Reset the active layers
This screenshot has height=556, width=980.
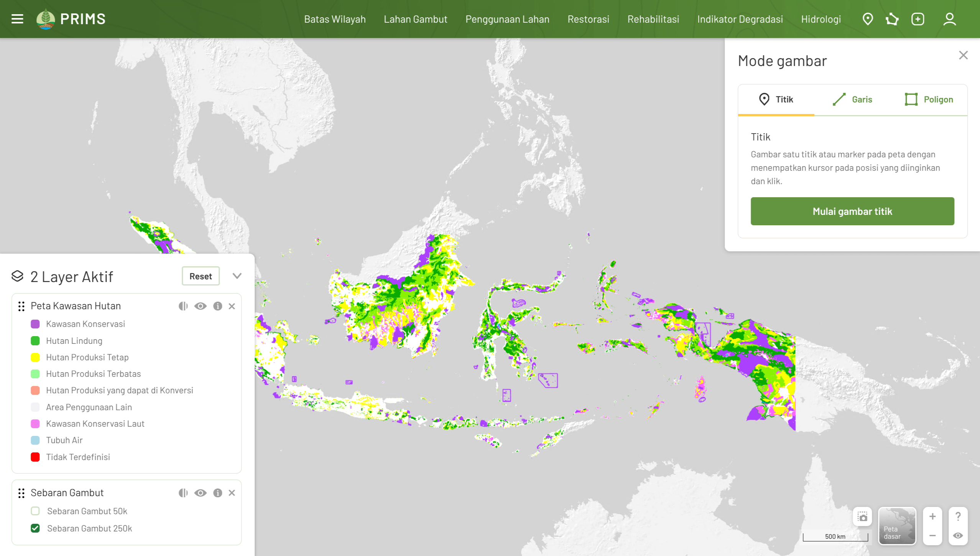pos(201,276)
